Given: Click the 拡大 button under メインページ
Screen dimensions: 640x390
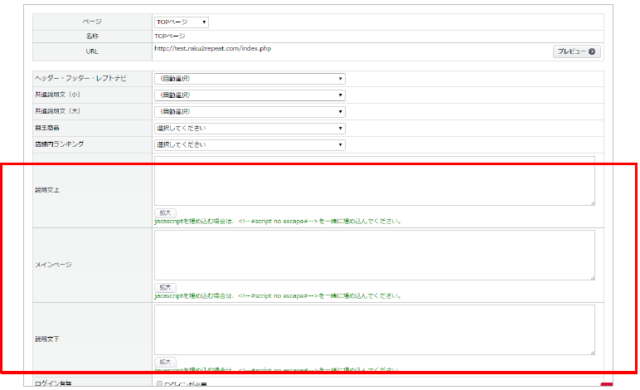Looking at the screenshot, I should point(165,287).
